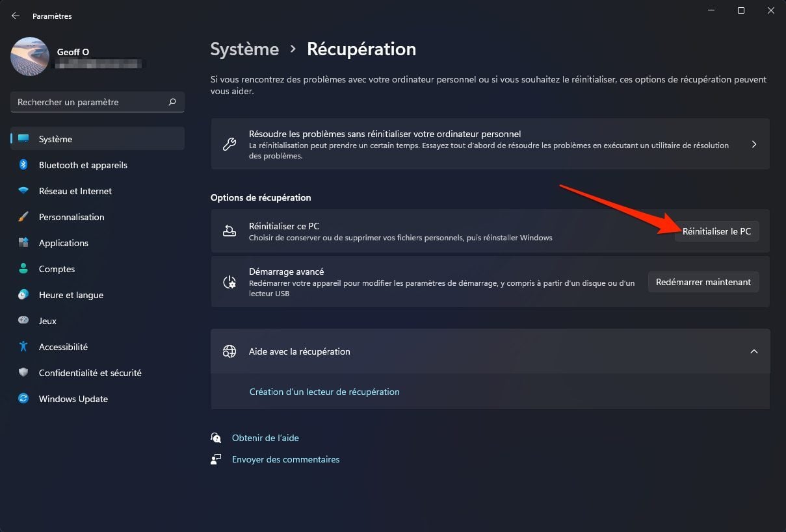The image size is (786, 532).
Task: Click the Obtenir de l'aide headset icon
Action: [x=216, y=438]
